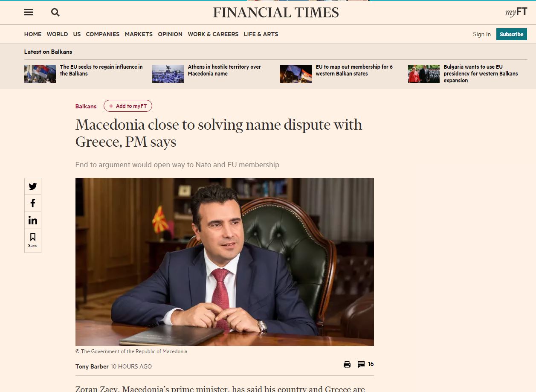
Task: View the 16 comments
Action: [x=365, y=364]
